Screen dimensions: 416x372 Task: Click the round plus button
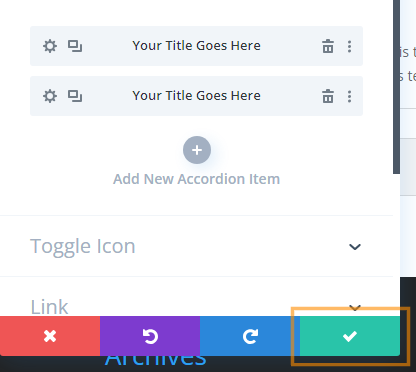coord(197,150)
